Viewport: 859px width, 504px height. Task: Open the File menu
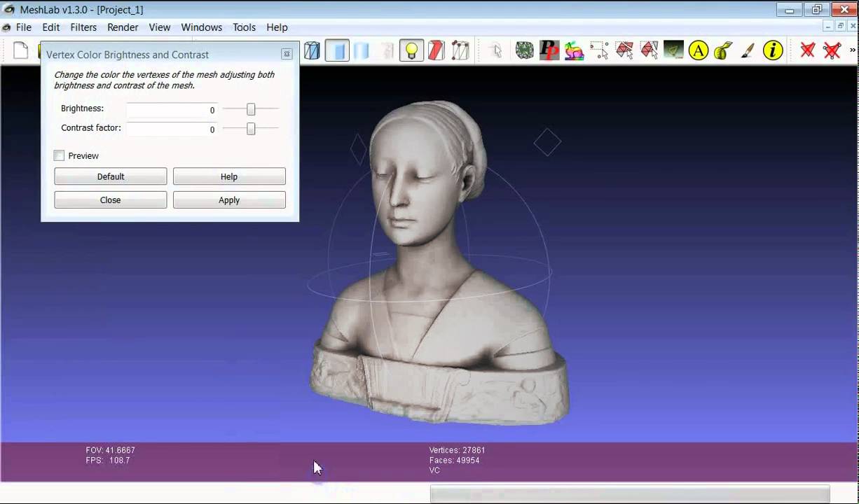coord(24,27)
